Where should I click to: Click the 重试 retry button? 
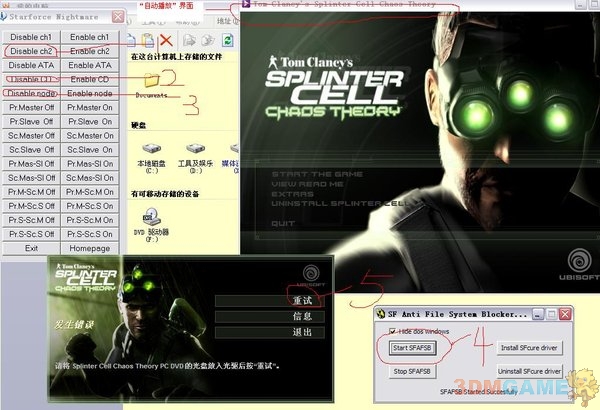(301, 300)
